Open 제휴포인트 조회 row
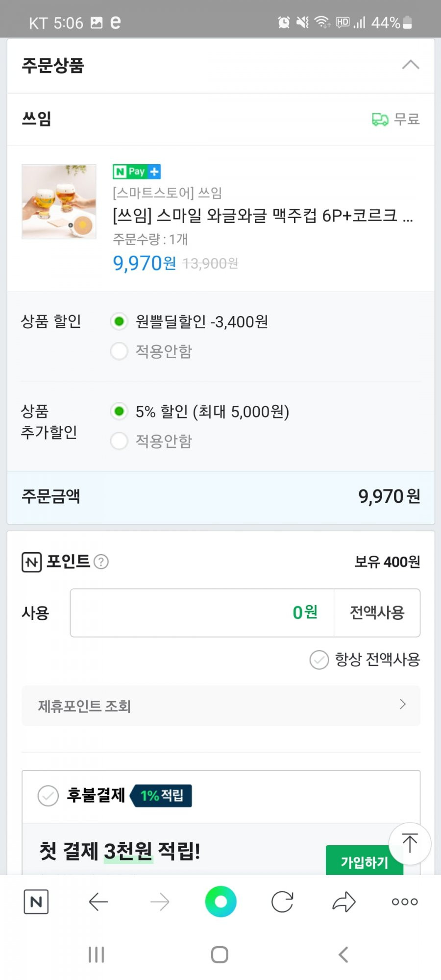Image resolution: width=441 pixels, height=980 pixels. [221, 706]
